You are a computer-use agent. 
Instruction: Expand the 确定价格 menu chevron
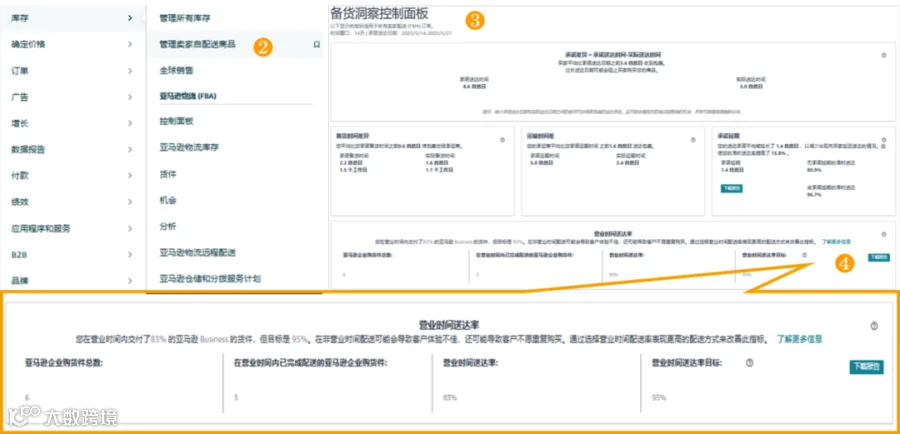[x=130, y=44]
